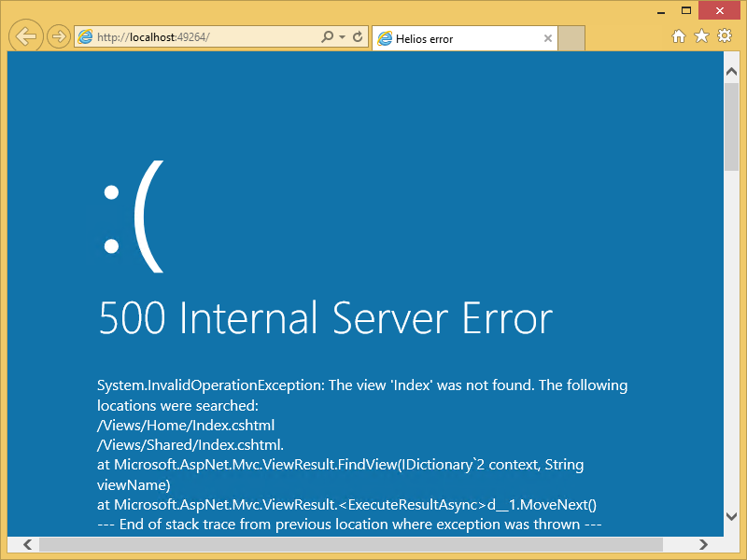Click the 'locations were searched:' line
Screen dimensions: 747x560
(x=177, y=406)
